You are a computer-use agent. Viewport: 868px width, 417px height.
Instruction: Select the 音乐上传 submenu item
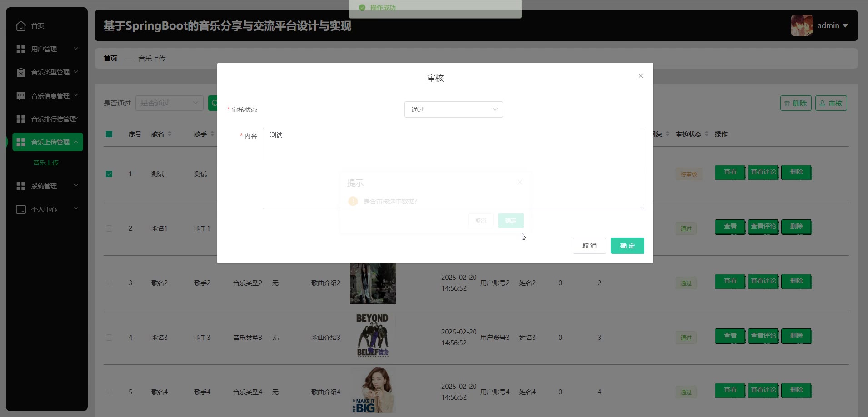(46, 163)
